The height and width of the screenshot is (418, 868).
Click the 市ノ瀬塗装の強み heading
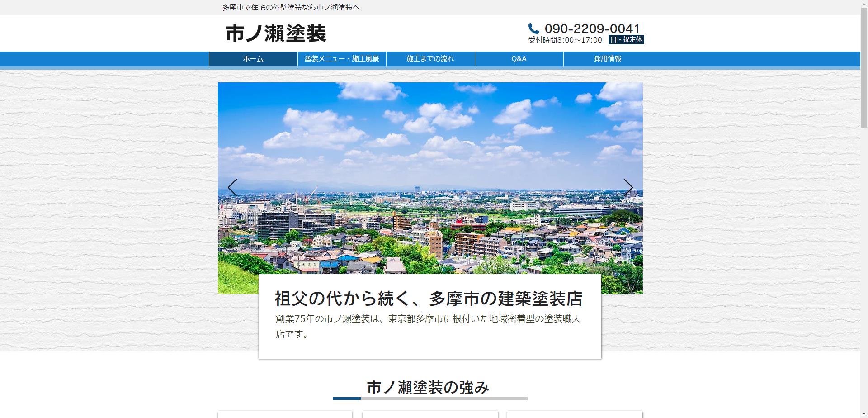click(429, 387)
